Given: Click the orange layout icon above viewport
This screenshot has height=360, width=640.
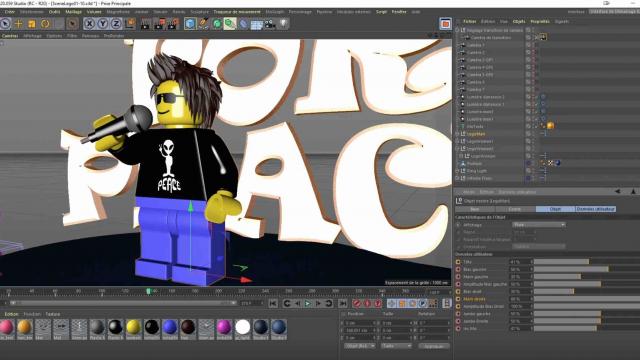Looking at the screenshot, I should pos(446,24).
